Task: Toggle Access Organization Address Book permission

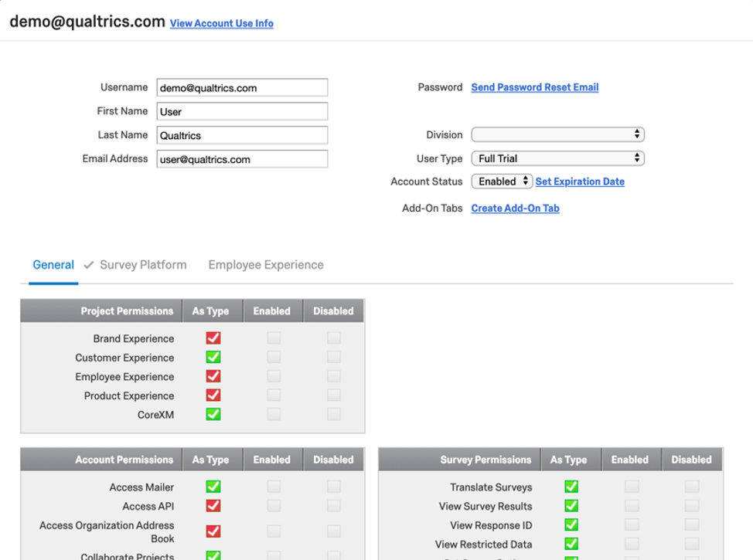Action: point(212,531)
